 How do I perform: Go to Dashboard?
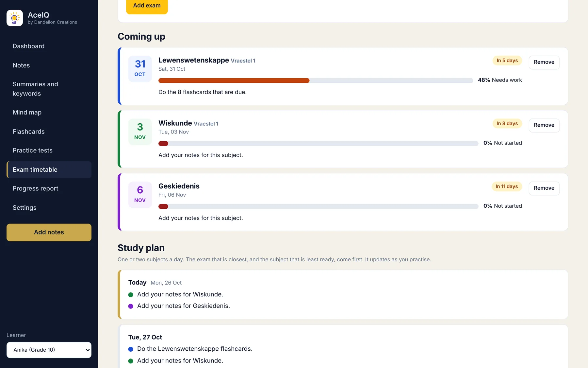(x=49, y=46)
